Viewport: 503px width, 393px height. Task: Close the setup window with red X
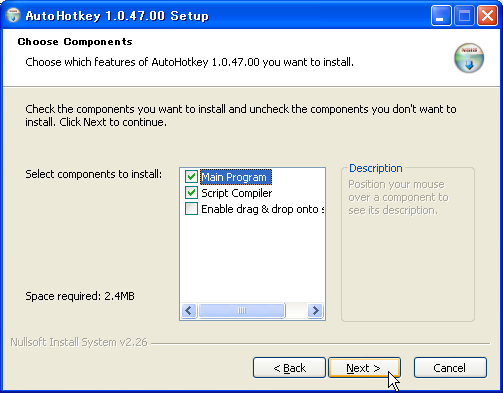pyautogui.click(x=487, y=15)
